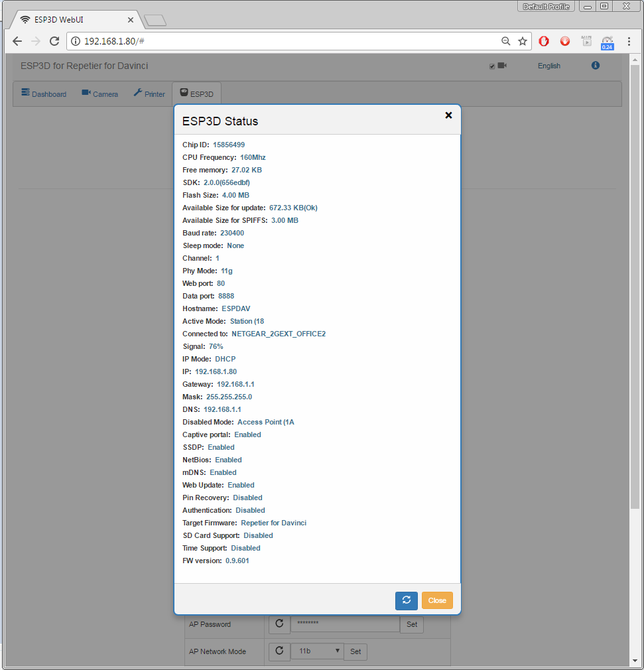Reload AP Password value icon

279,624
